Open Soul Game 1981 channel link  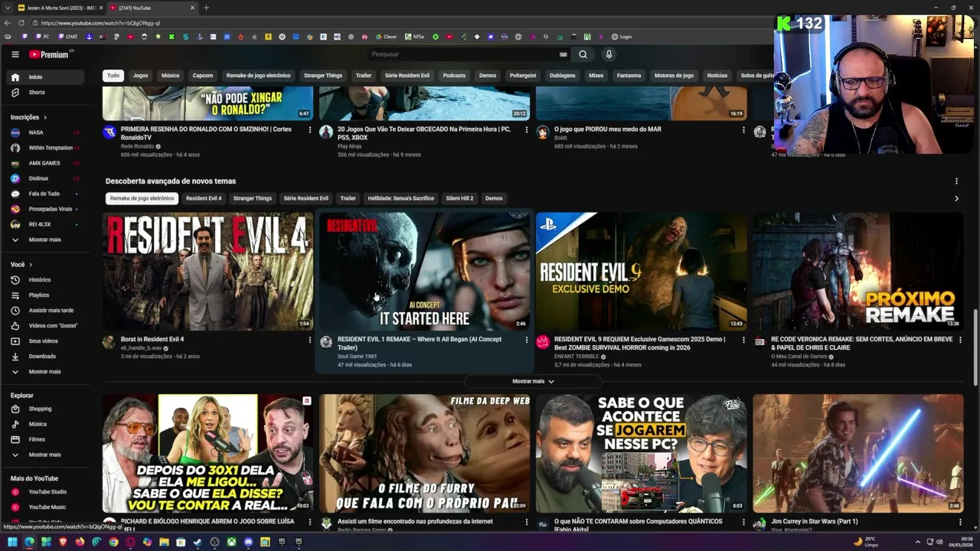[358, 356]
